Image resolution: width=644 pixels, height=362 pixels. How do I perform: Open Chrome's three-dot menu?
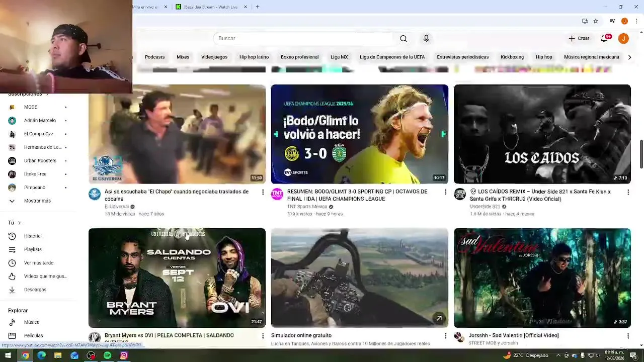coord(637,21)
